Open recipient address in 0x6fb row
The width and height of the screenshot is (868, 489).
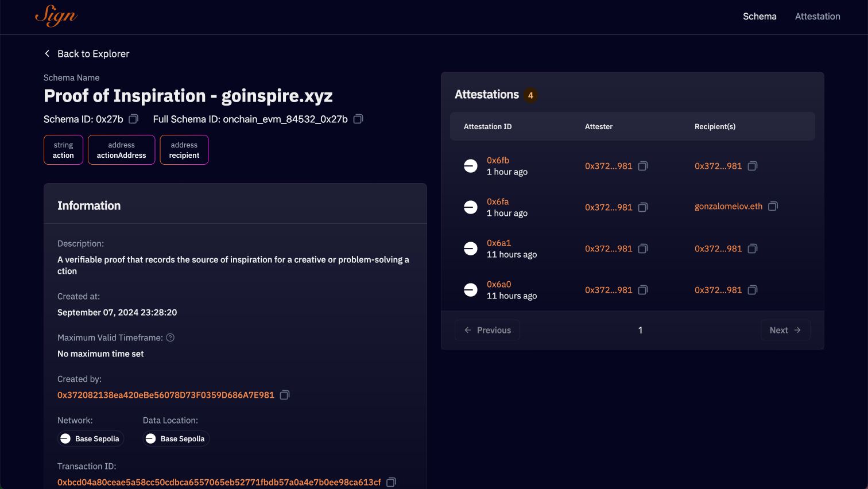718,166
